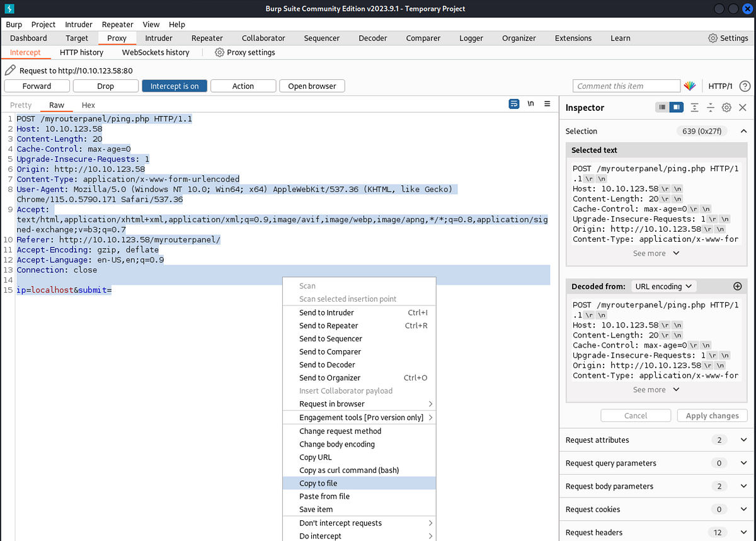Click the help question mark icon

pyautogui.click(x=745, y=86)
